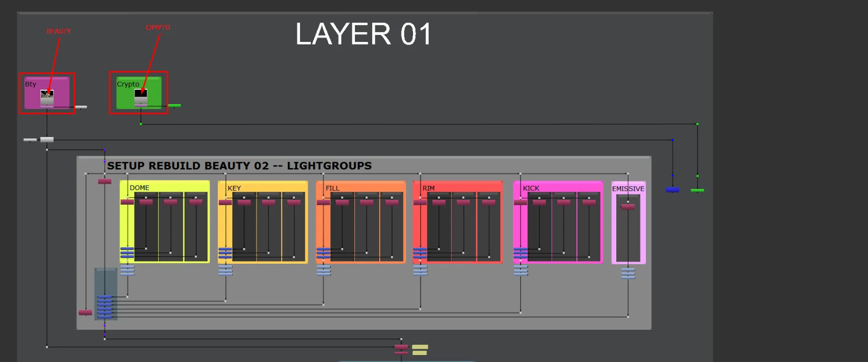Select the blue merge stack in gray-blue backdrop
This screenshot has width=868, height=362.
pyautogui.click(x=104, y=306)
